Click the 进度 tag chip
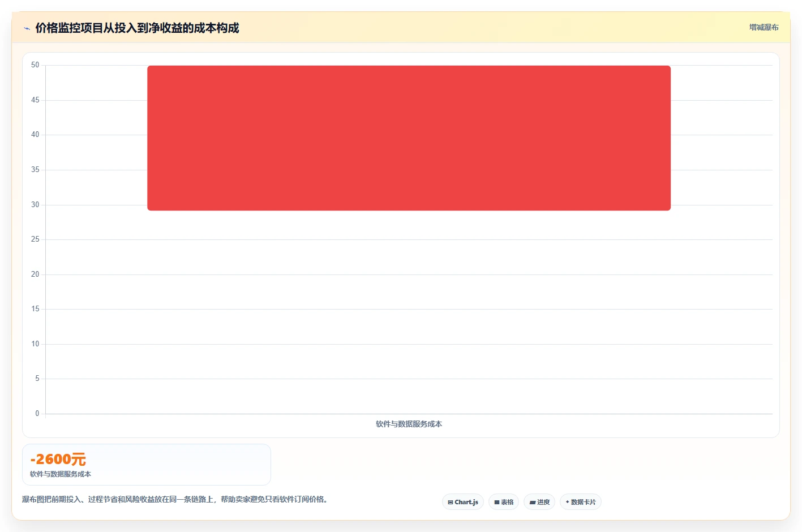 pyautogui.click(x=539, y=502)
